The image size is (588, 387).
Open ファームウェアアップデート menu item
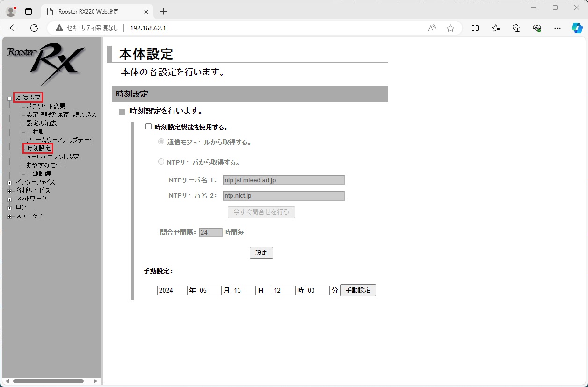point(59,140)
